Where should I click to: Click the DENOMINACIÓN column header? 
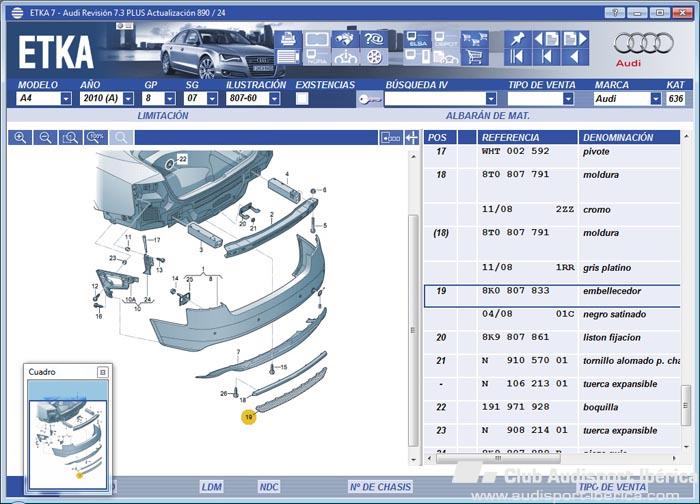click(x=629, y=137)
